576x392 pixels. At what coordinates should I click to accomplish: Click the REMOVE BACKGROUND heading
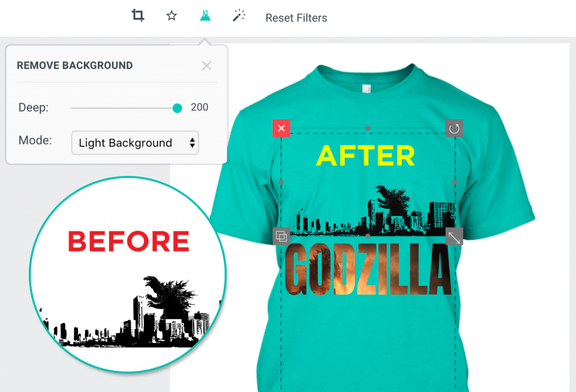[75, 65]
